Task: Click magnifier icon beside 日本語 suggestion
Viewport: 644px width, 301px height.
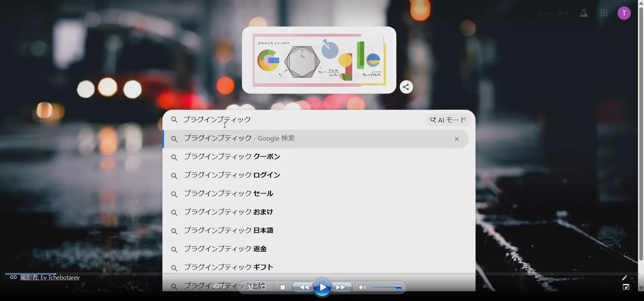Action: [174, 231]
